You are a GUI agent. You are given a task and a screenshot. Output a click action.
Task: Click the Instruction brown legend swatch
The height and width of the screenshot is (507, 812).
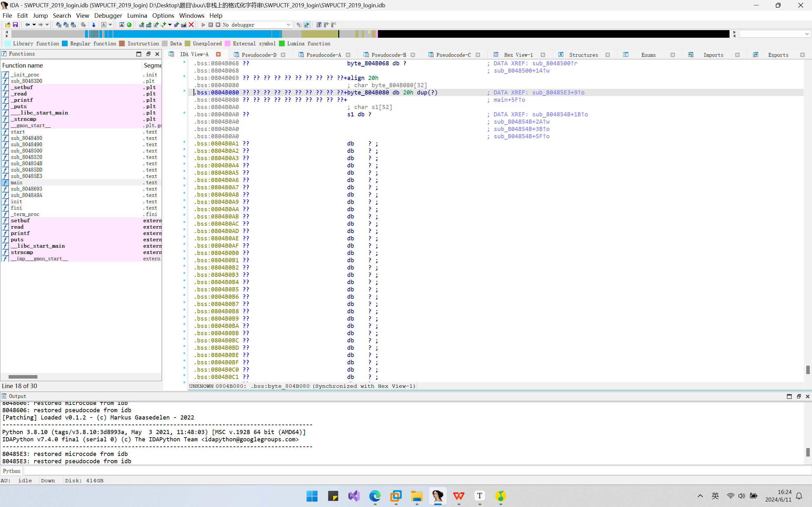pyautogui.click(x=122, y=43)
